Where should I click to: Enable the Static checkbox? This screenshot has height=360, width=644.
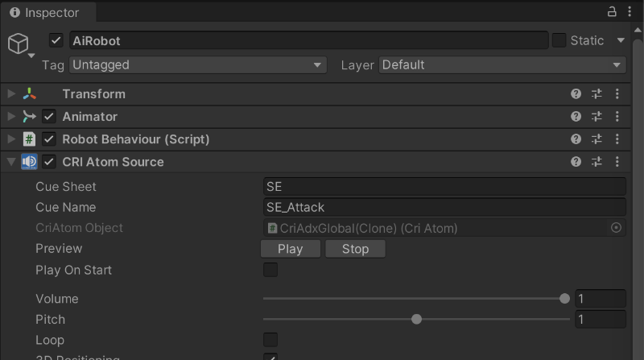[559, 40]
